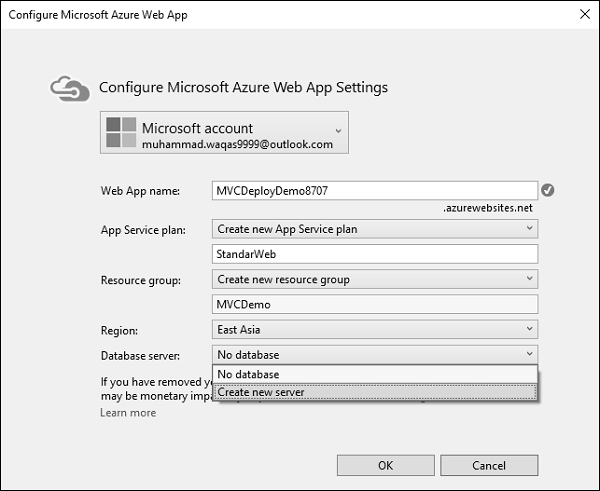Expand the Microsoft account selector
Screen dimensions: 600x491
[338, 130]
